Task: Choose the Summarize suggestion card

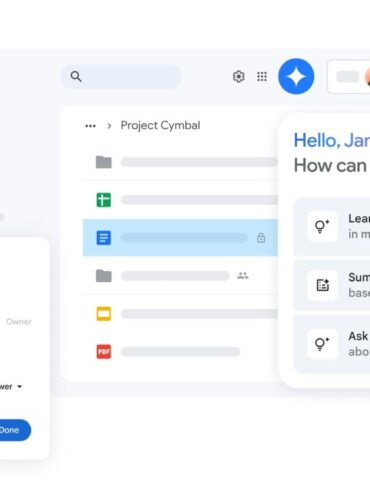Action: pyautogui.click(x=332, y=285)
